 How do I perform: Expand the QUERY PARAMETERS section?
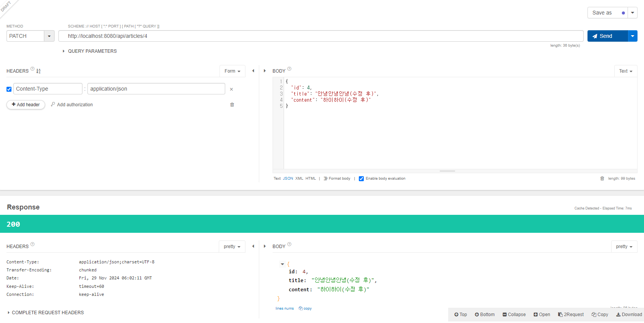(x=90, y=51)
